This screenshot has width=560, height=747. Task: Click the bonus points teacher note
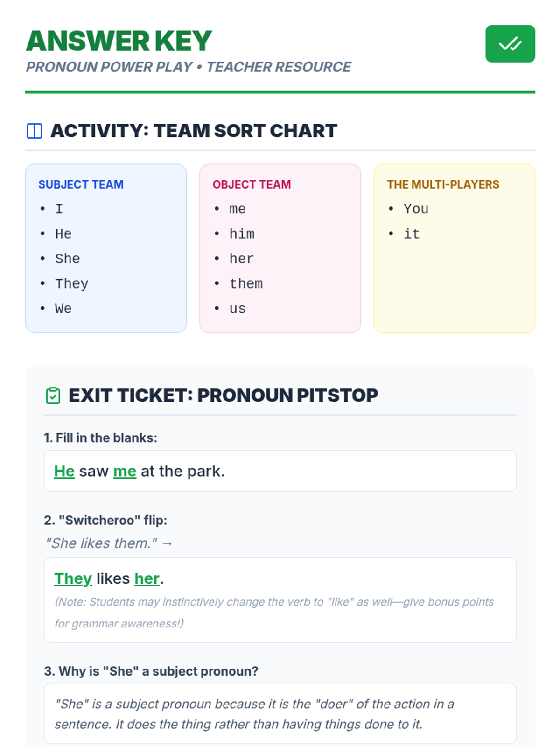pos(274,612)
